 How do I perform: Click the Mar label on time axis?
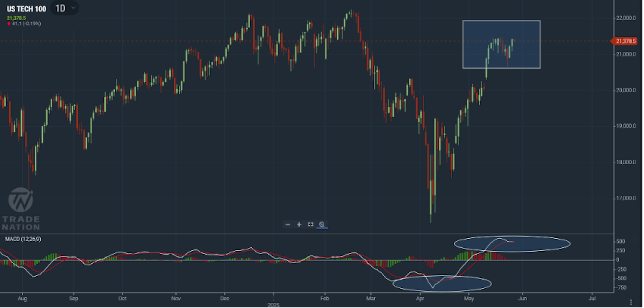pos(371,298)
